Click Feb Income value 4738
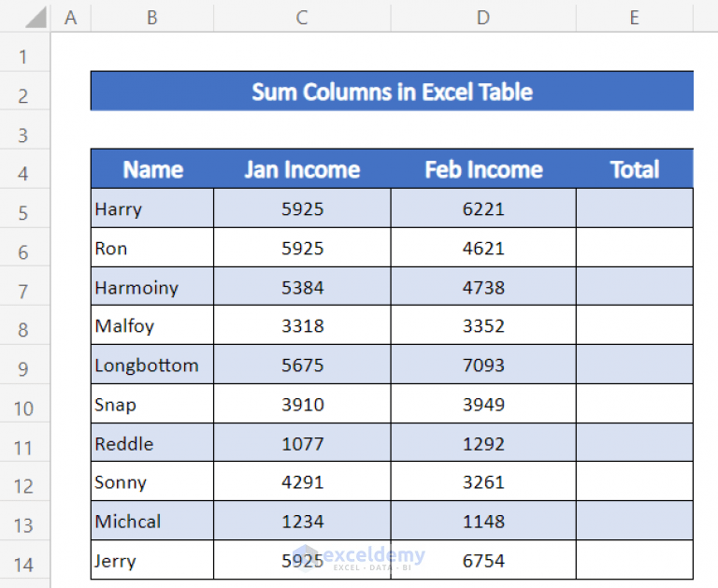This screenshot has width=718, height=588. pos(483,287)
